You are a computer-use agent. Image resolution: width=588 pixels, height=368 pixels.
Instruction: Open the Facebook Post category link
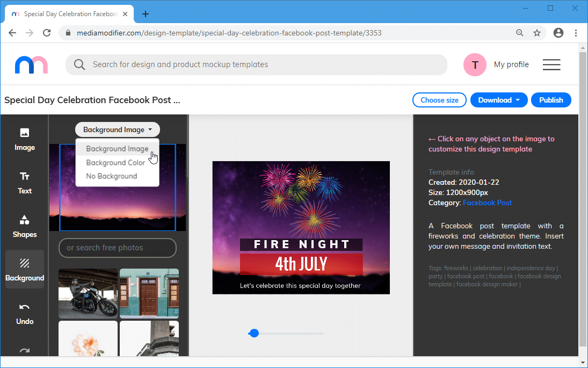tap(487, 203)
